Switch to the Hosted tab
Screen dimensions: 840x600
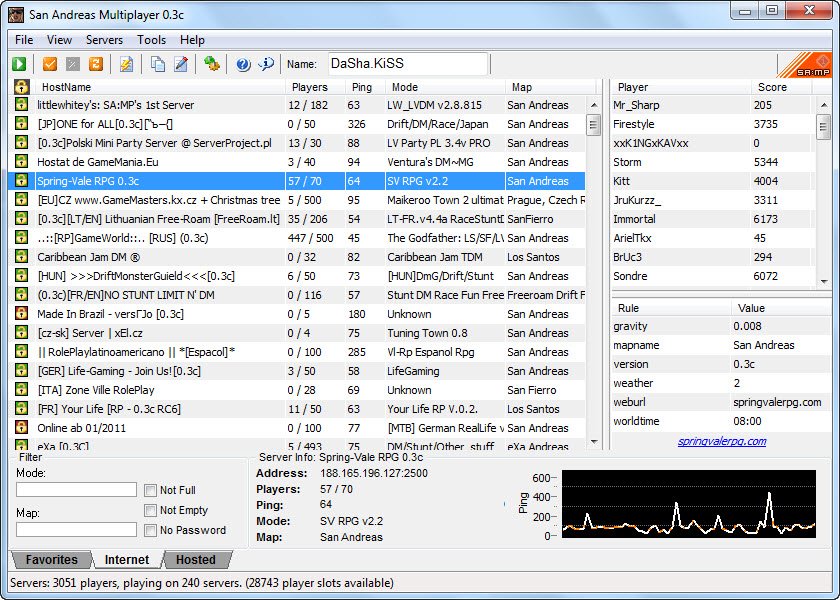[x=196, y=559]
